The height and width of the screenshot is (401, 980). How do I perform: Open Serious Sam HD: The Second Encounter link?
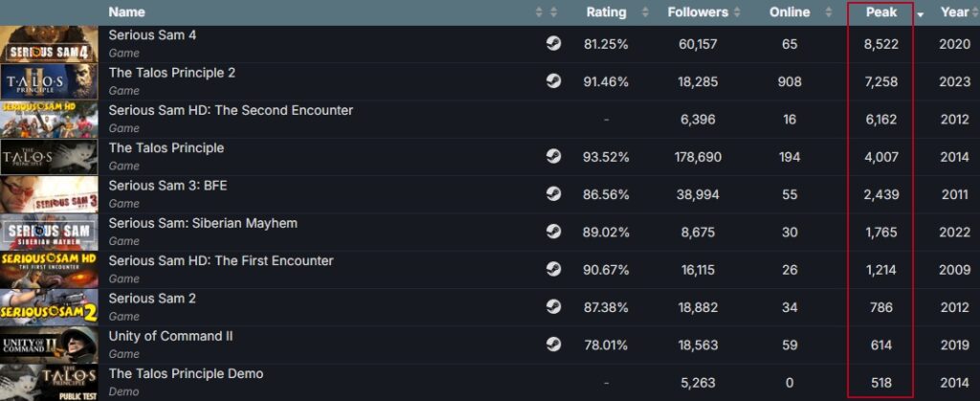(231, 110)
